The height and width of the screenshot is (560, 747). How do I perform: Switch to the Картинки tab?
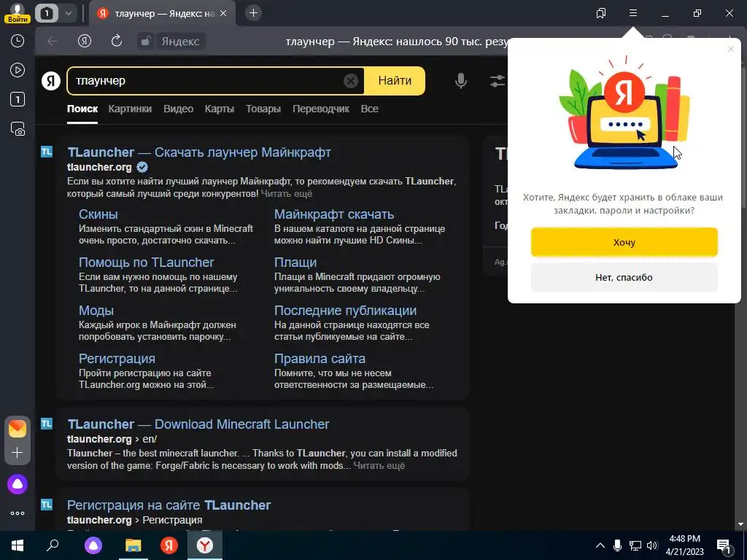130,109
